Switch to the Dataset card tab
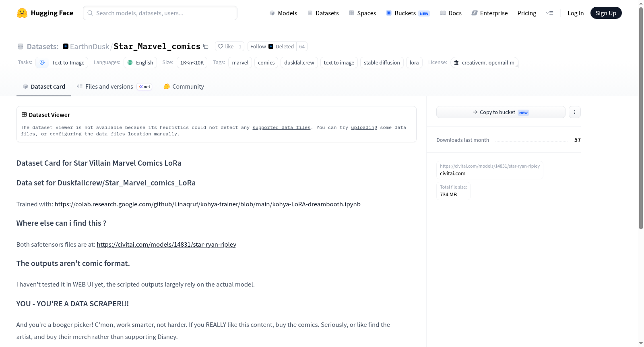The image size is (644, 347). (43, 86)
